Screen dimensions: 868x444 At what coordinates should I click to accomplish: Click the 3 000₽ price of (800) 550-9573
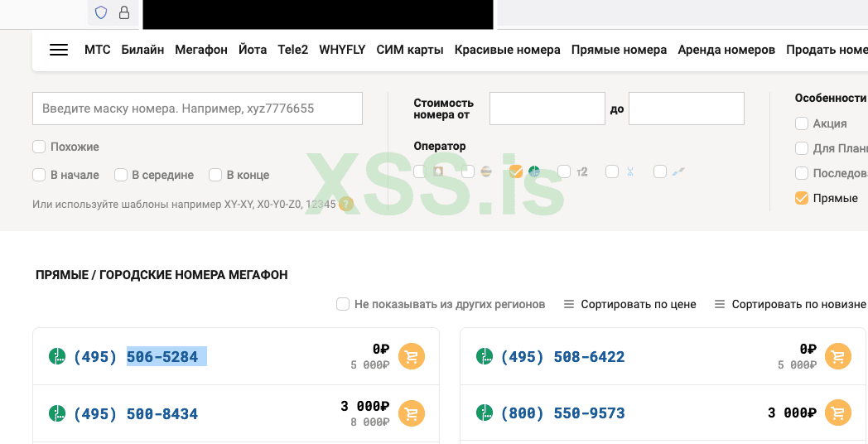coord(792,413)
